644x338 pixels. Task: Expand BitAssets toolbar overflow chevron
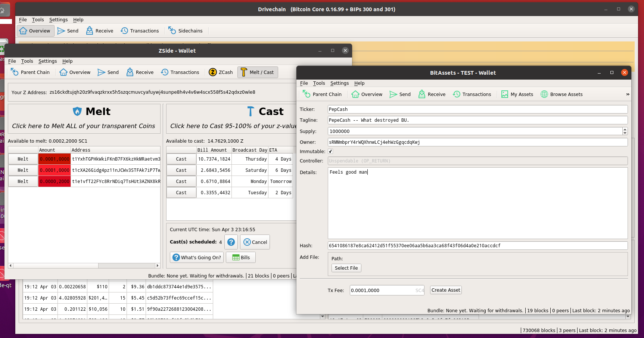pos(628,94)
